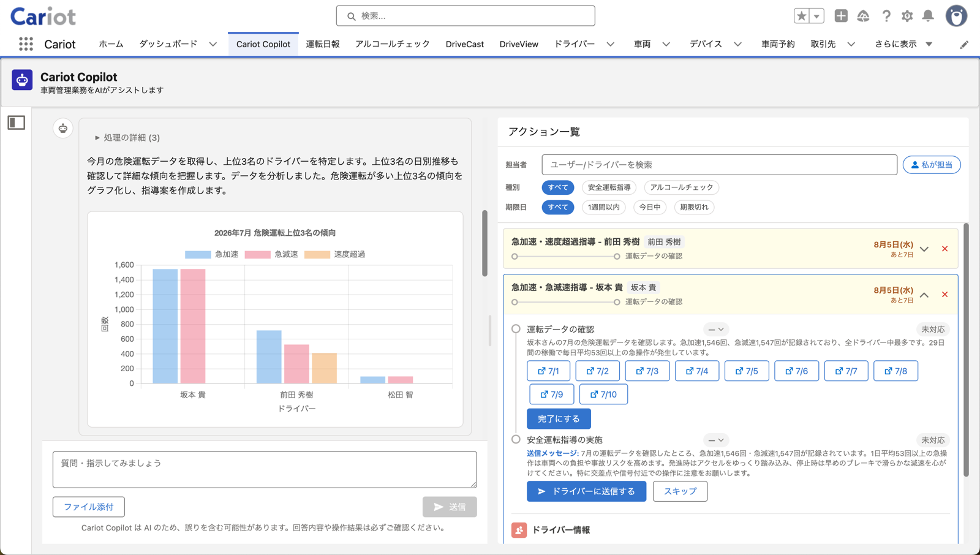Expand 処理の詳細 (3) disclosure
The height and width of the screenshot is (555, 980).
(127, 138)
